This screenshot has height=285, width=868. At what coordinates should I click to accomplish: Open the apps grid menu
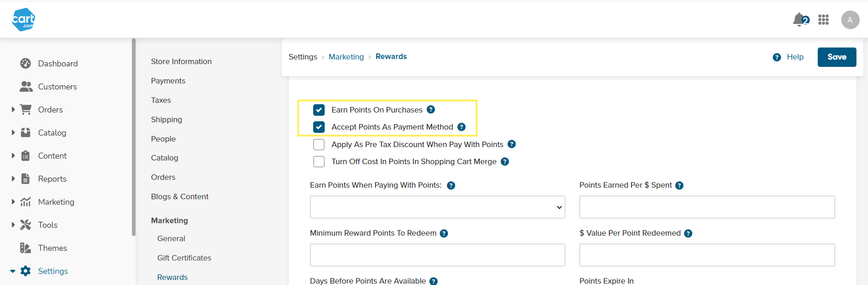[823, 19]
